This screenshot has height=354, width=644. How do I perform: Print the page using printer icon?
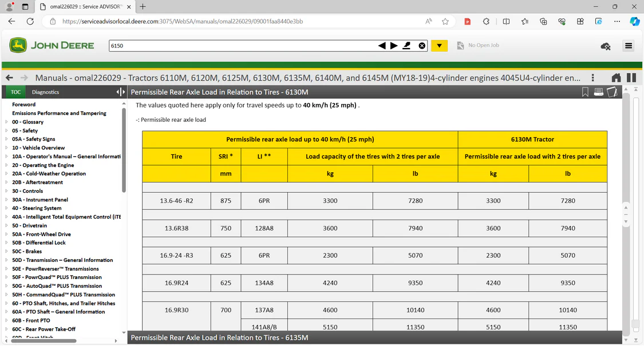[599, 92]
